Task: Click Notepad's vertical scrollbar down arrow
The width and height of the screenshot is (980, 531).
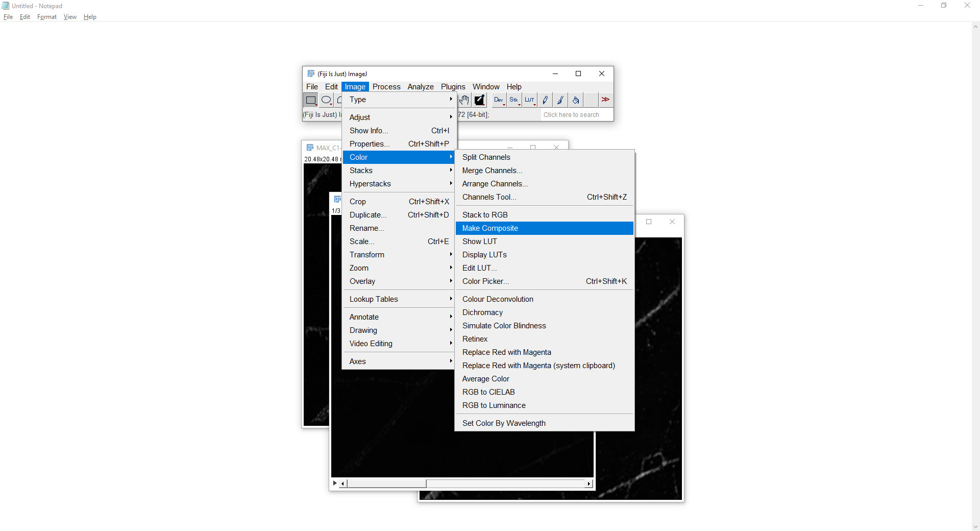Action: pos(975,527)
